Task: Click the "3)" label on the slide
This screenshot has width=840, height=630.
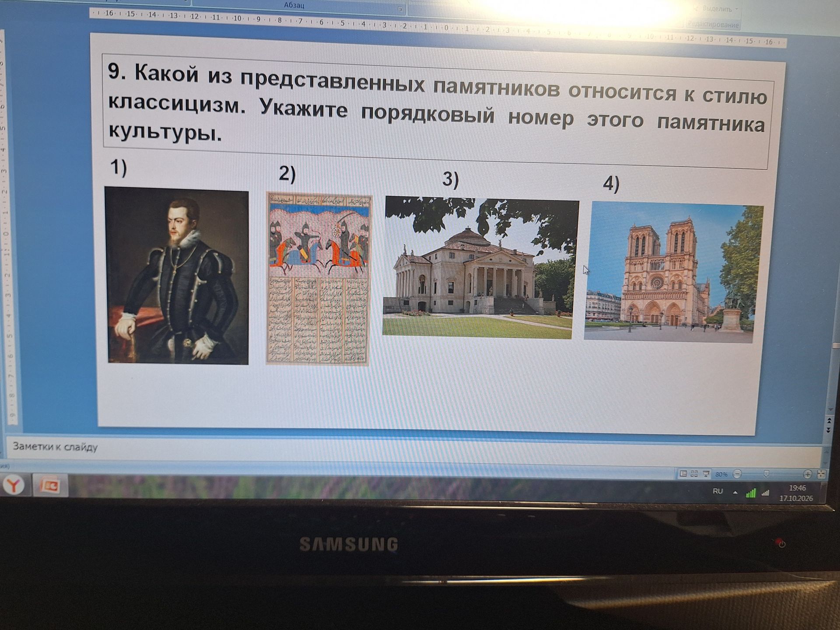Action: [451, 179]
